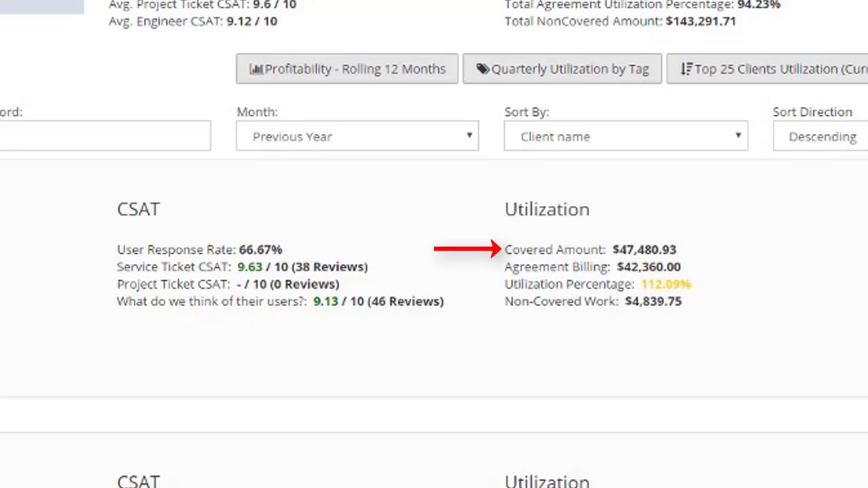Click the first CSAT section heading

point(138,209)
